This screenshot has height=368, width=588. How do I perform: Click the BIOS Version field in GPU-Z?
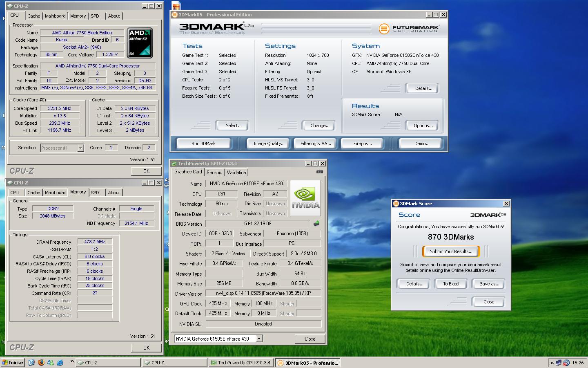(258, 224)
